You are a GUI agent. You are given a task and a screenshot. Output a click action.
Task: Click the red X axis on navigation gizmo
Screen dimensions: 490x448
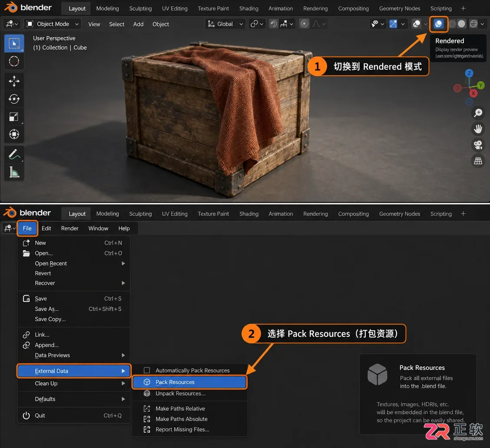[473, 93]
